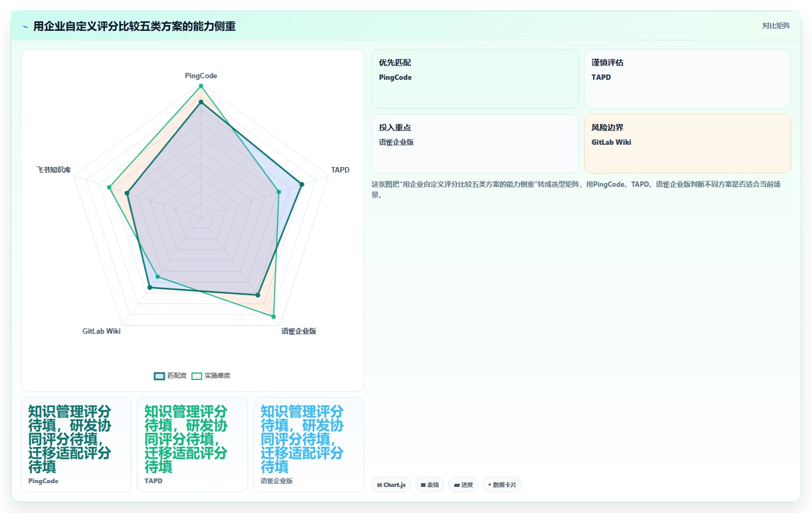The height and width of the screenshot is (513, 812).
Task: Click the title 用企业自定义评分比较五类方案的能力侧重
Action: point(134,26)
